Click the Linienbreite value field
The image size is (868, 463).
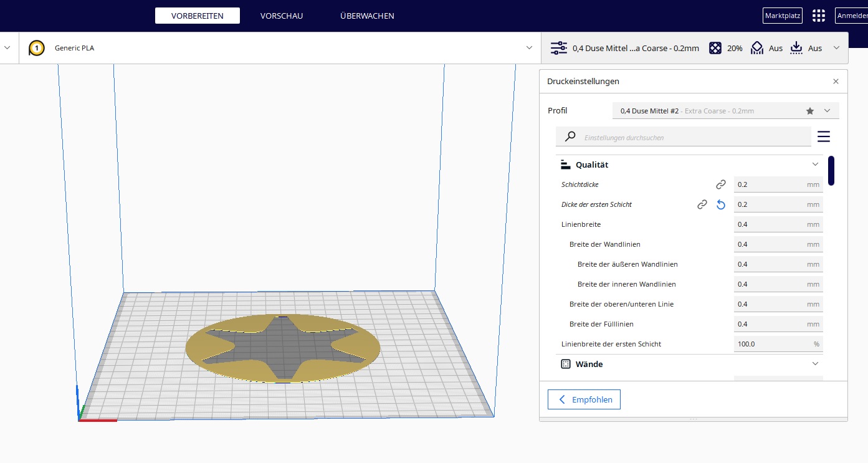point(778,224)
